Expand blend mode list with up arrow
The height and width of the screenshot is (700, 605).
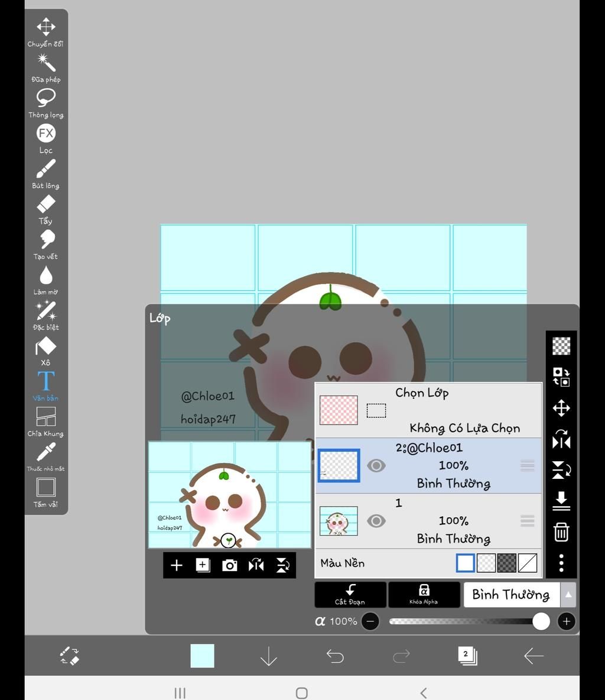point(568,595)
